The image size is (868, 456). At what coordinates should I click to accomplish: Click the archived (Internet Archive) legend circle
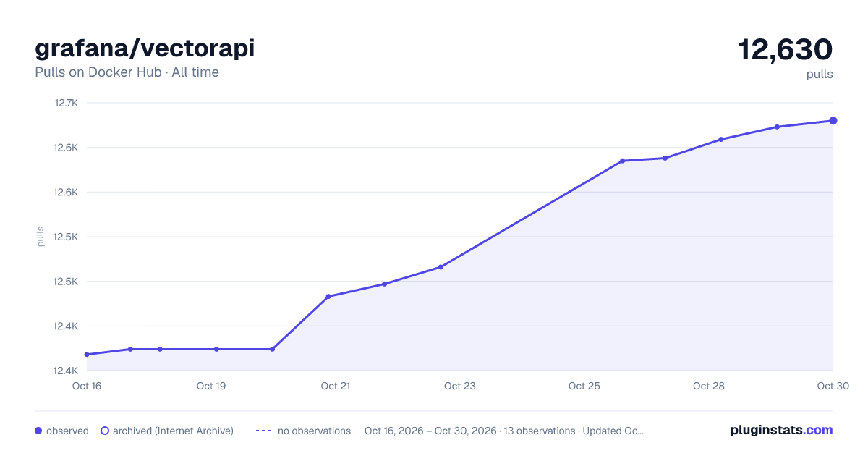tap(105, 431)
